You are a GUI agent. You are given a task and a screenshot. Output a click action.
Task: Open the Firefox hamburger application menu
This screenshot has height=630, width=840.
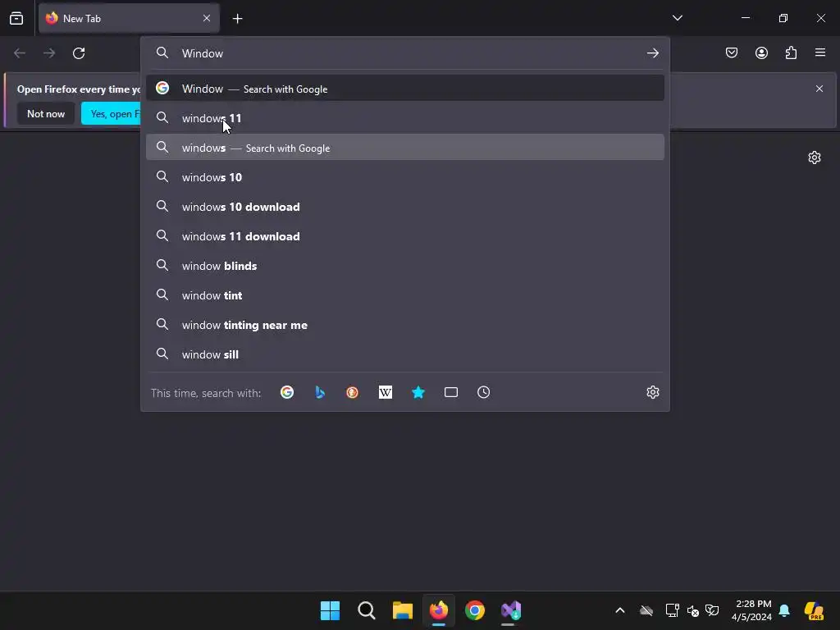coord(820,52)
